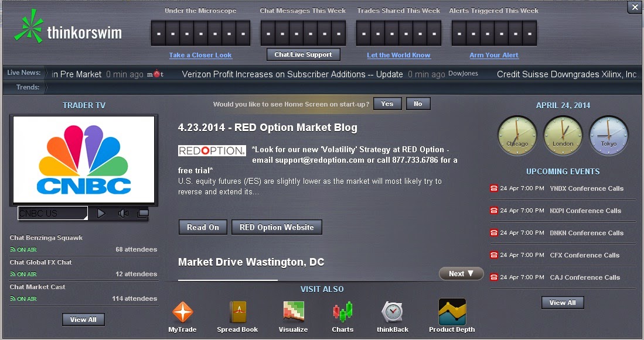644x340 pixels.
Task: Open Verizon Profit Increases news headline
Action: click(x=292, y=74)
